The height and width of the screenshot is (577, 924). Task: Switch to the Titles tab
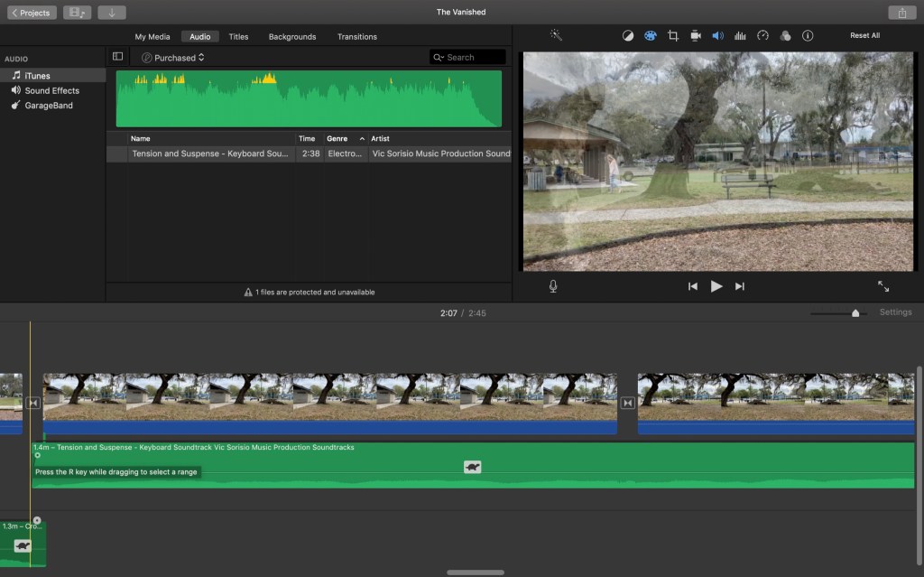click(x=238, y=37)
